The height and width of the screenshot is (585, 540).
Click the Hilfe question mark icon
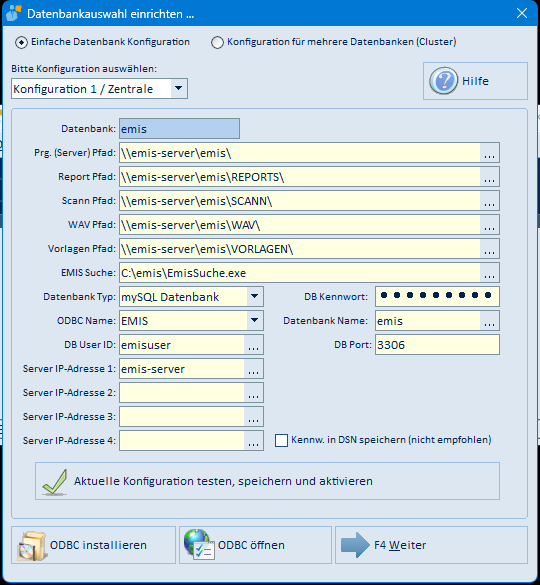443,81
